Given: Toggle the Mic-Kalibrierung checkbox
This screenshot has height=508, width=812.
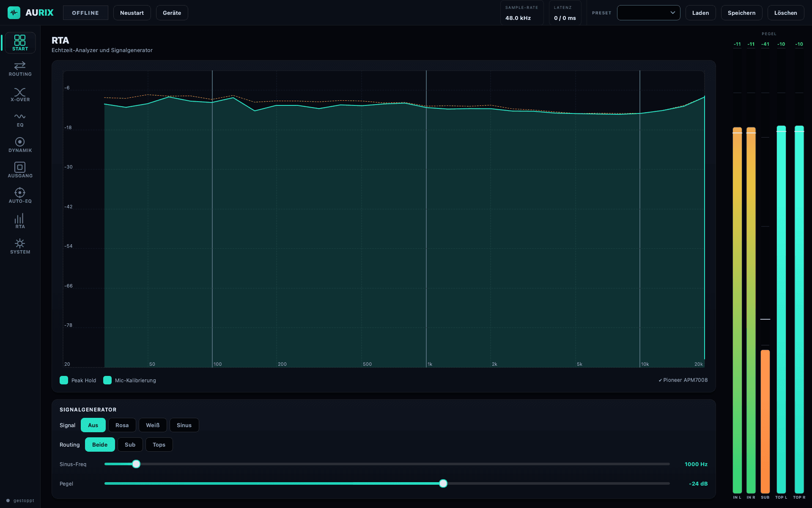Looking at the screenshot, I should [107, 380].
